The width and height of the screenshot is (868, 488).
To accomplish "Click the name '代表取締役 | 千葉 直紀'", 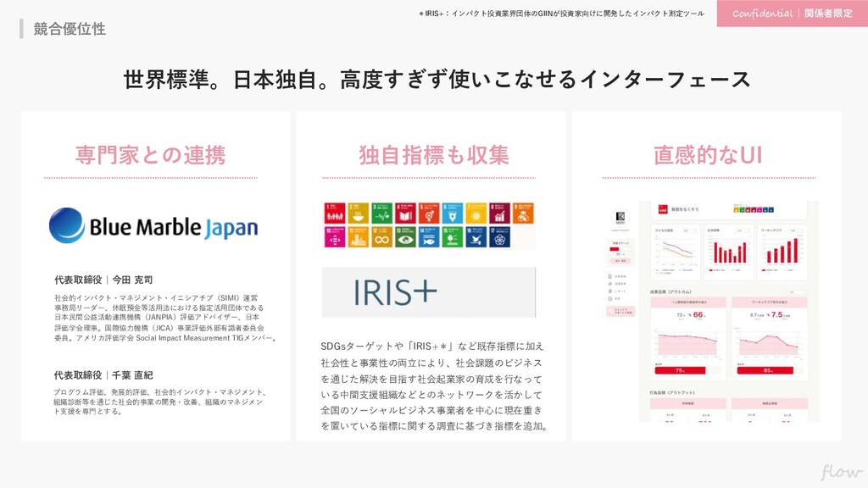I will click(x=103, y=375).
